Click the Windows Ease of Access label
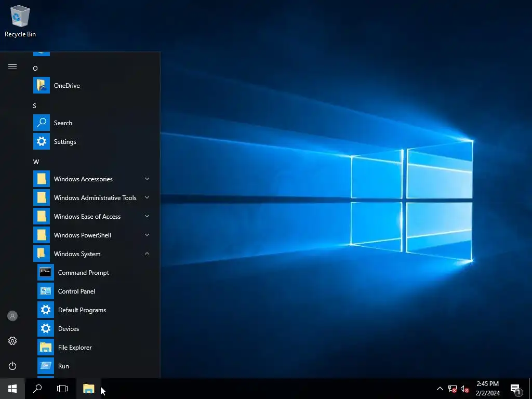532x399 pixels. pos(87,216)
